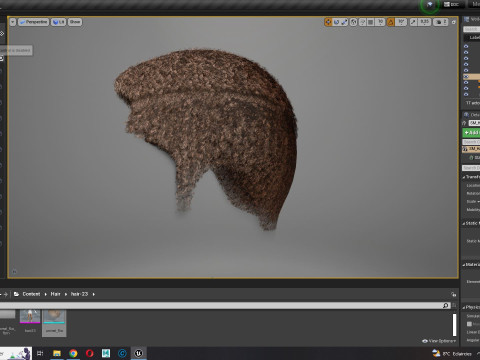
Task: Open Opera browser from the taskbar
Action: 89,353
